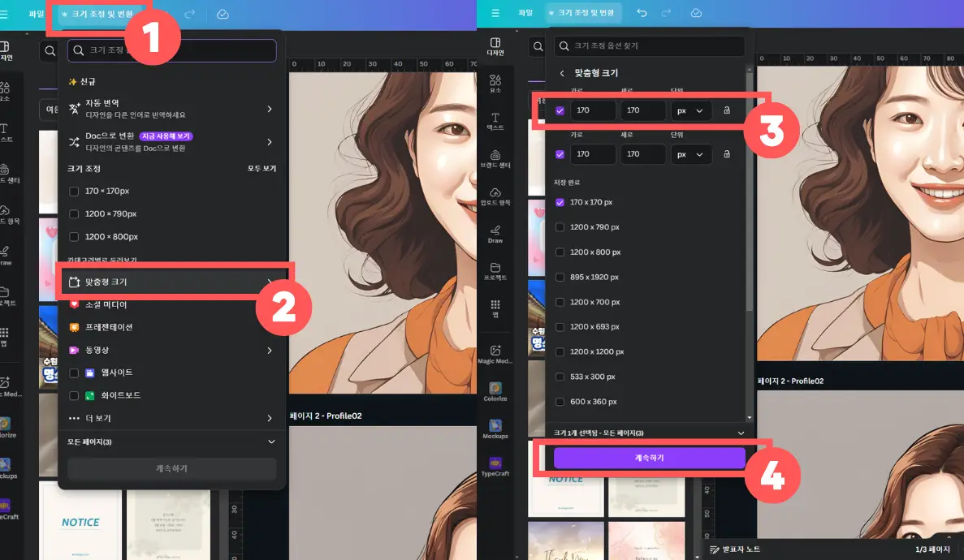The height and width of the screenshot is (560, 964).
Task: Open 크기 1개 선택됨 - 모든 페이지(3) dropdown
Action: 649,433
